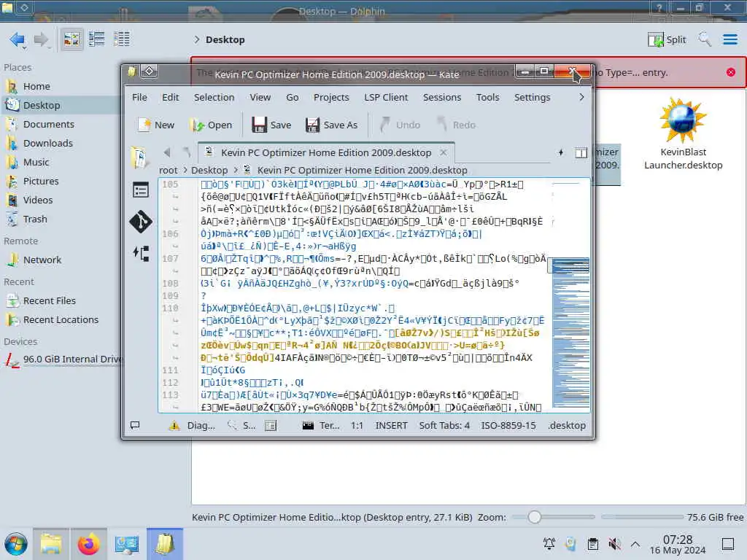Click the output message icon in Kate's bottom-left
Image resolution: width=747 pixels, height=560 pixels.
135,425
